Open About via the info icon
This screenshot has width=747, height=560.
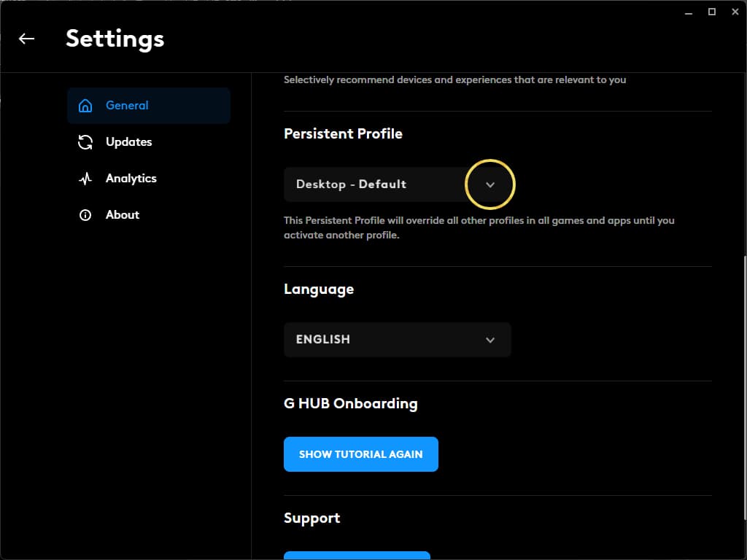(85, 214)
